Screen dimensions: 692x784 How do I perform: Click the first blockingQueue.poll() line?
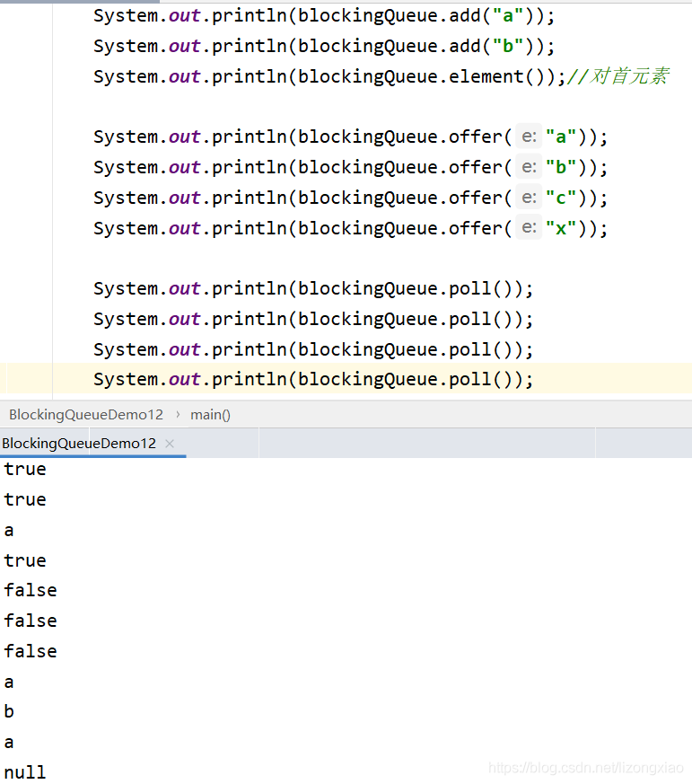(x=312, y=289)
